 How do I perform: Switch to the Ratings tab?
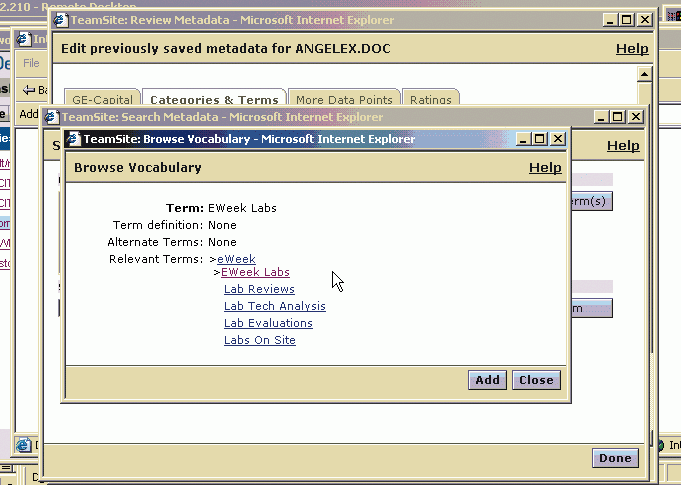430,99
